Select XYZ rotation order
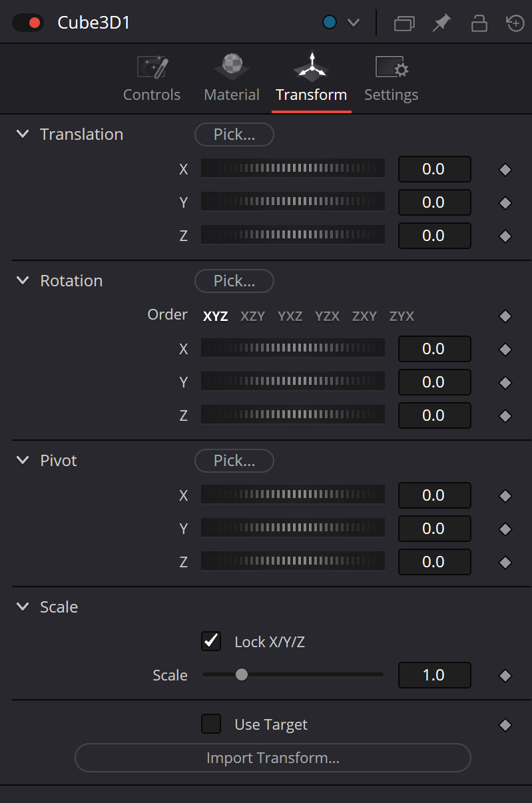This screenshot has height=803, width=532. 216,316
